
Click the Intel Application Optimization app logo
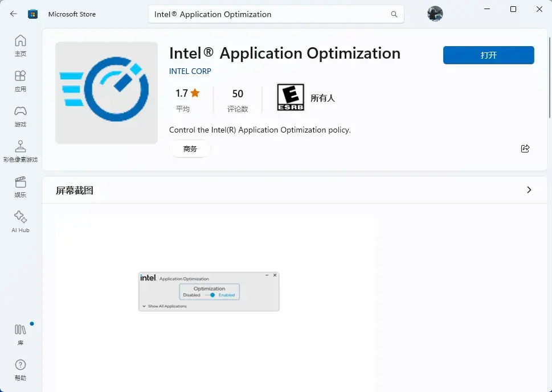107,93
